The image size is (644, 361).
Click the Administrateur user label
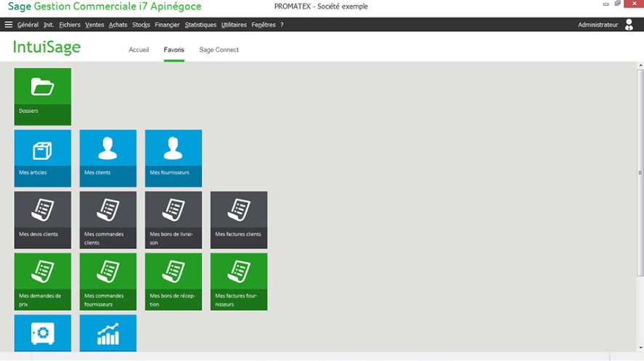coord(598,25)
